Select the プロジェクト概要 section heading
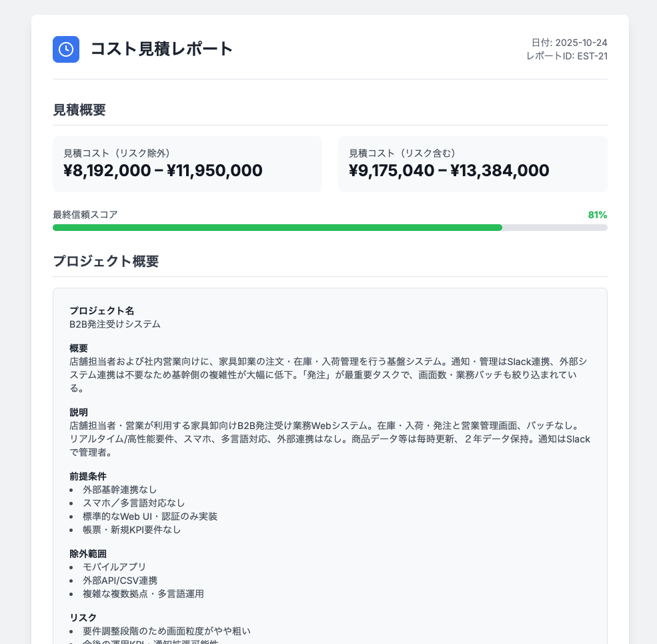This screenshot has width=657, height=644. pyautogui.click(x=106, y=262)
